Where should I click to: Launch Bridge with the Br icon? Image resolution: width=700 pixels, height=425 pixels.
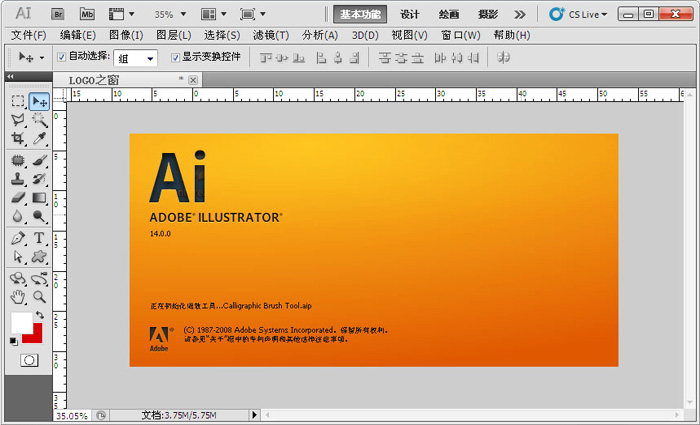coord(58,14)
